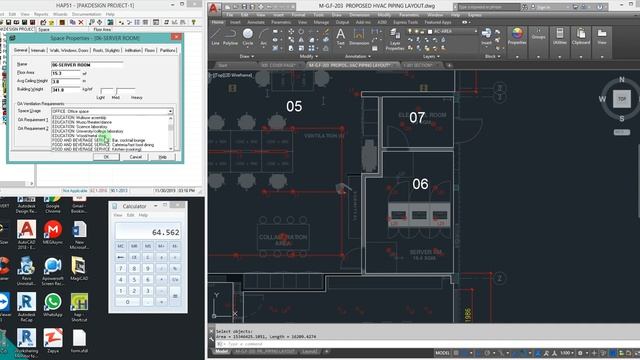Expand the Annotation panel flyout
The image size is (640, 360).
pyautogui.click(x=358, y=56)
